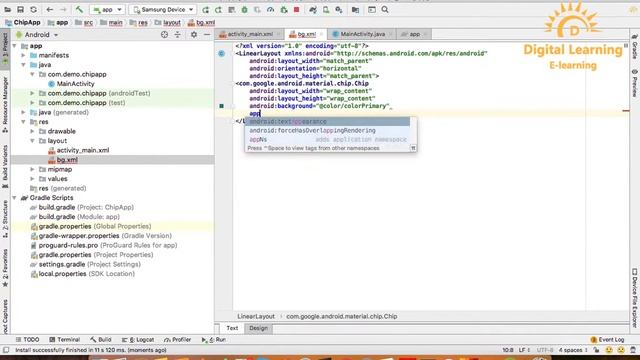Image resolution: width=640 pixels, height=360 pixels.
Task: Open the TODO tool window
Action: tap(27, 340)
